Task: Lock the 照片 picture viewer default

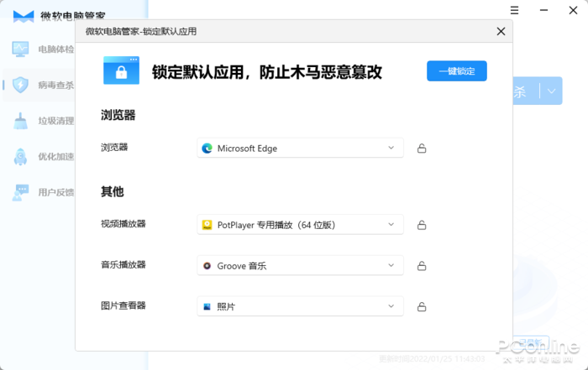Action: [422, 306]
